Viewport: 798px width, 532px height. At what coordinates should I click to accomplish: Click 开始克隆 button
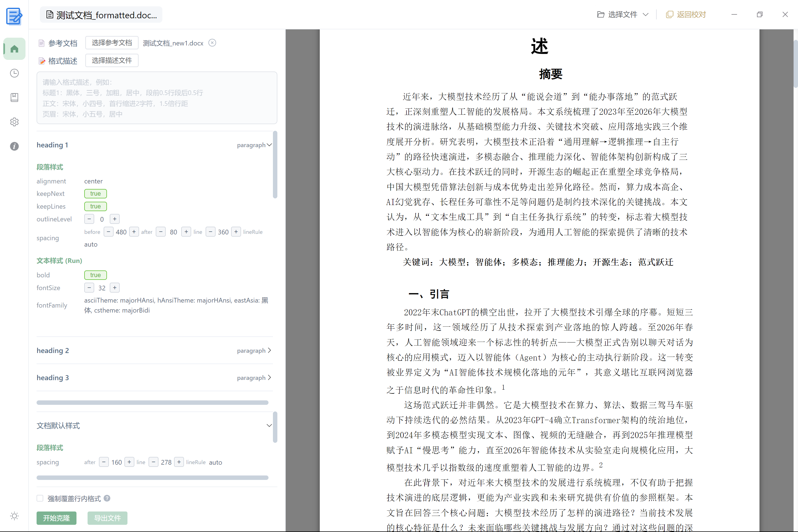click(x=56, y=518)
